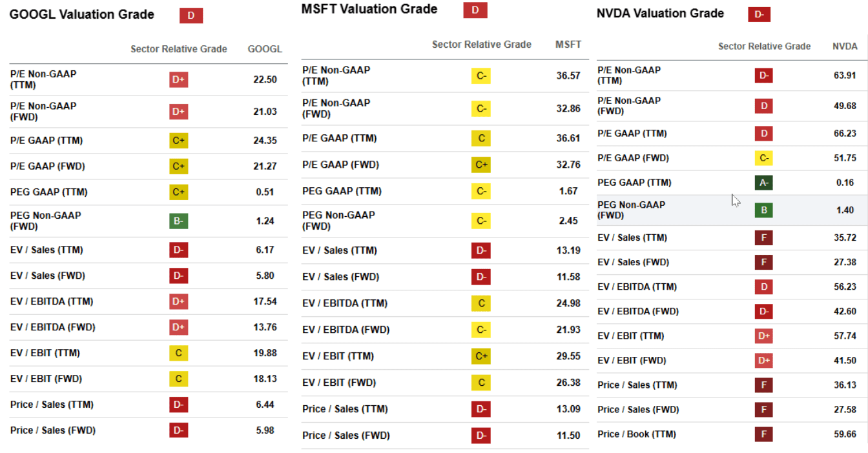Select Sector Relative Grade header in GOOGL table

(x=179, y=49)
